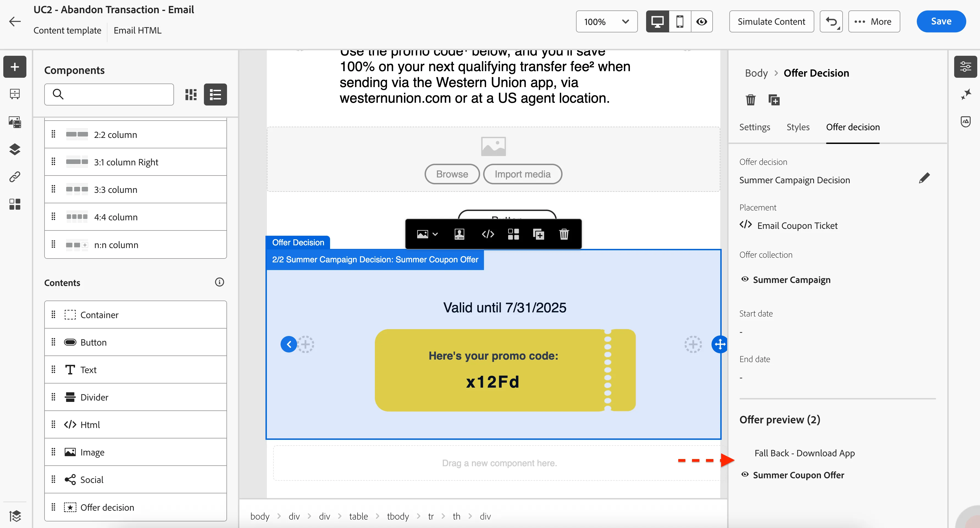
Task: Click the grid layout icon in floating toolbar
Action: tap(513, 234)
